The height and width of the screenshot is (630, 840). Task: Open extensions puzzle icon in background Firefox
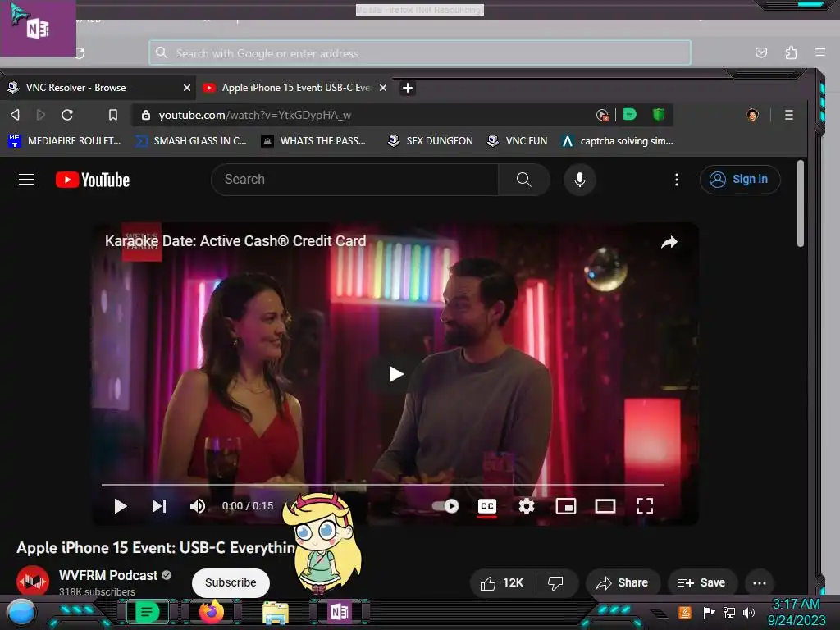click(x=791, y=52)
